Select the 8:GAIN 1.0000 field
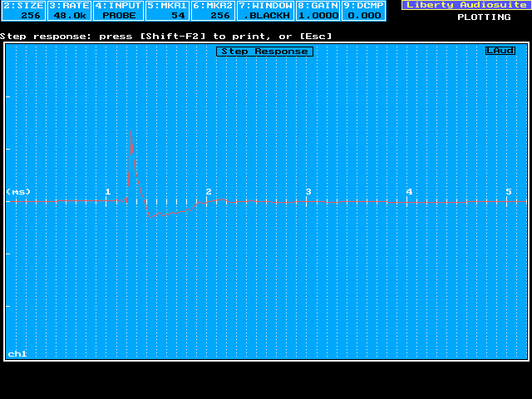 click(x=318, y=10)
